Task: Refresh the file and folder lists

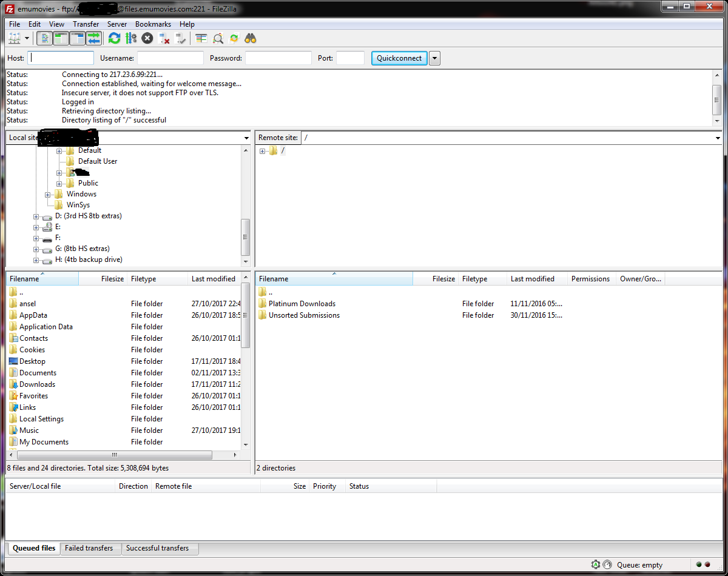Action: 114,39
